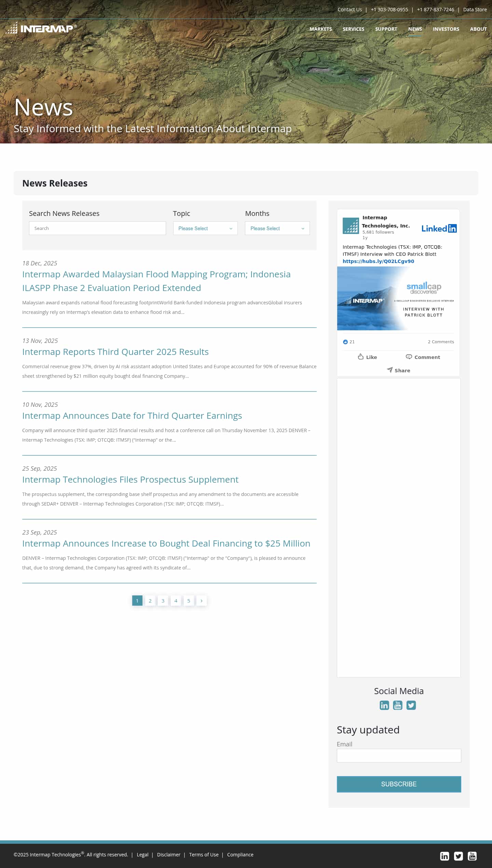Open the Investors menu

(x=446, y=29)
